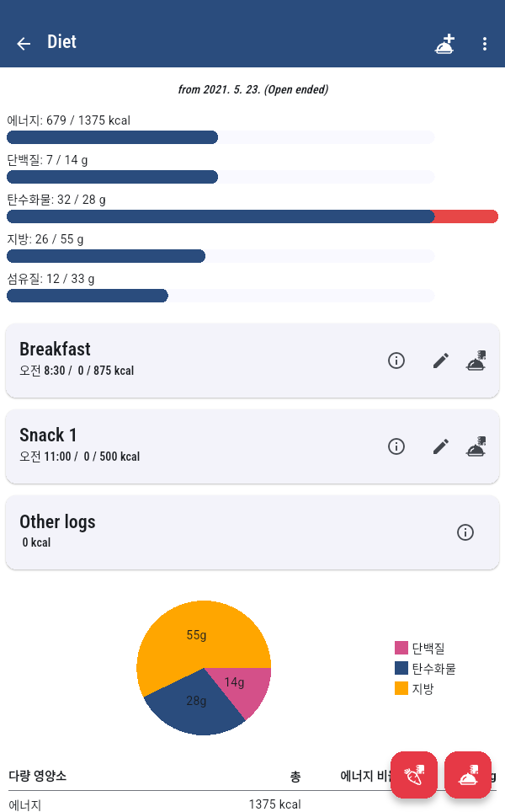
Task: Tap the red meal log floating button
Action: tap(468, 774)
